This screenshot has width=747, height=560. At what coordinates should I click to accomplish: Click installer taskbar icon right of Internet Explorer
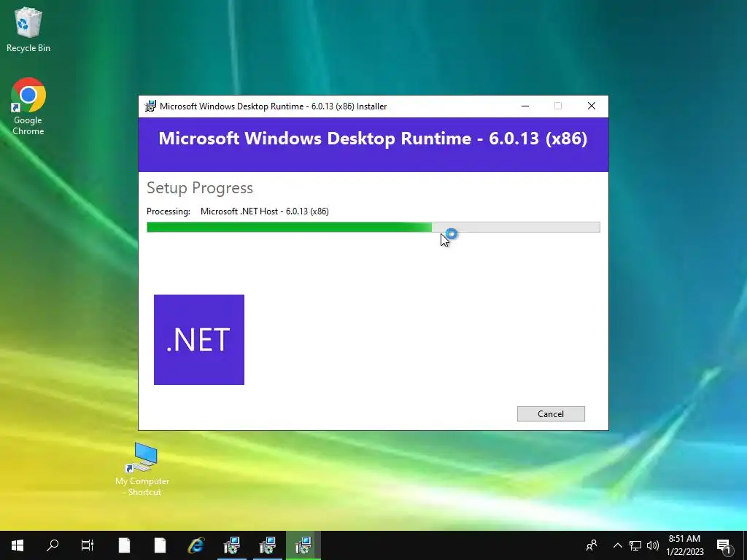[x=232, y=545]
